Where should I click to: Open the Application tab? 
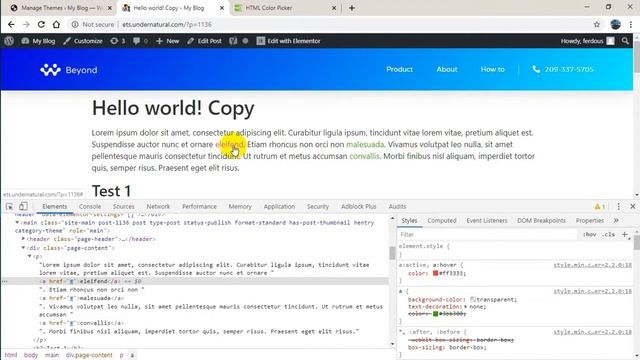pyautogui.click(x=279, y=207)
